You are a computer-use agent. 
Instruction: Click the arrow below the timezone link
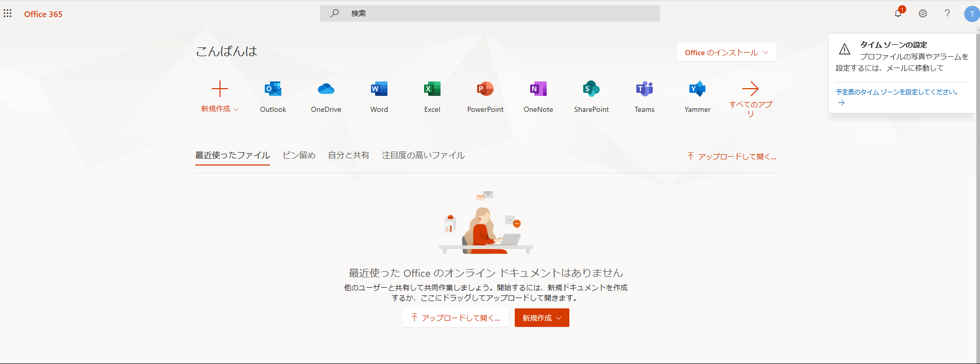click(841, 103)
